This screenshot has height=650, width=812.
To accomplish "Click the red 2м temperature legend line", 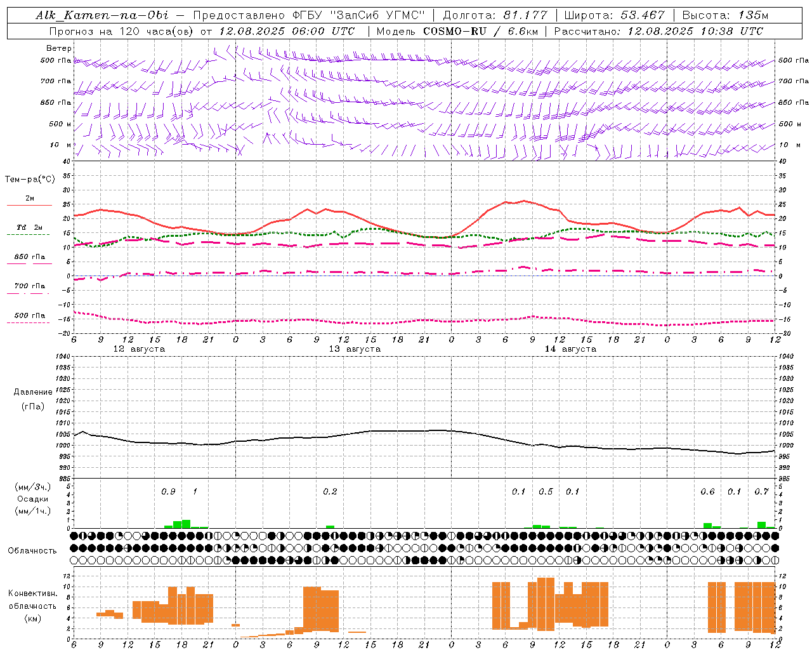I will pyautogui.click(x=29, y=205).
